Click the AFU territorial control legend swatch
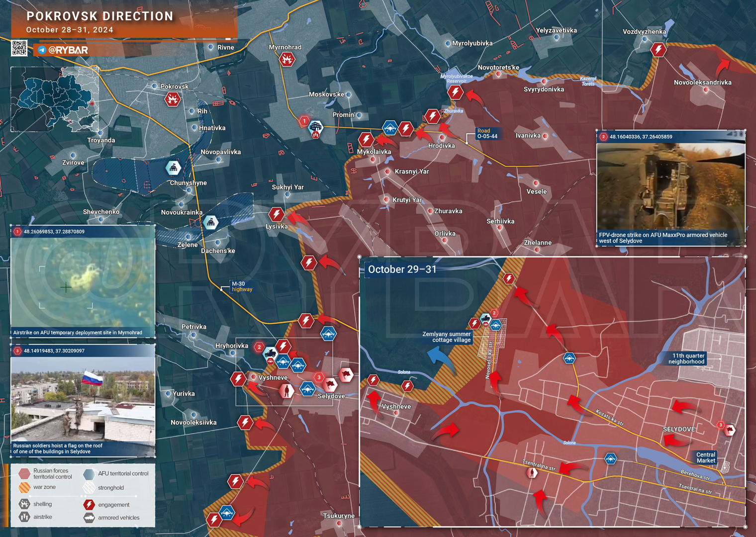This screenshot has width=756, height=537. (89, 474)
